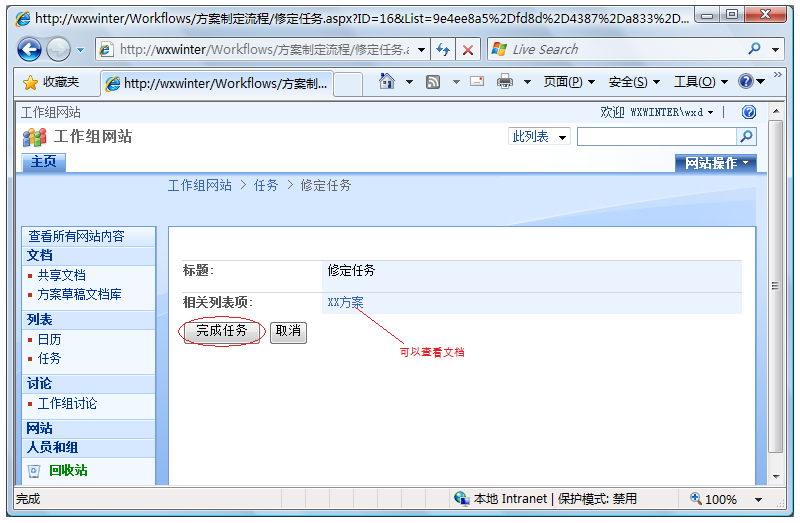Open the 工具(O) menu

701,82
